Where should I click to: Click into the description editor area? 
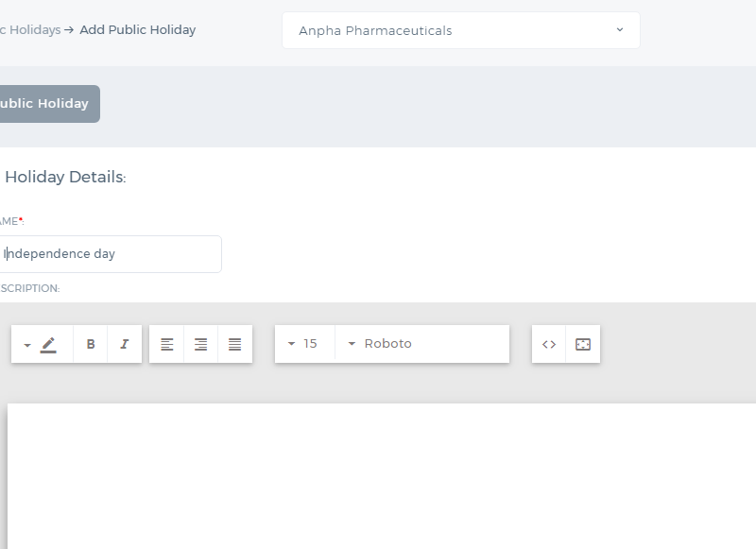[382, 475]
